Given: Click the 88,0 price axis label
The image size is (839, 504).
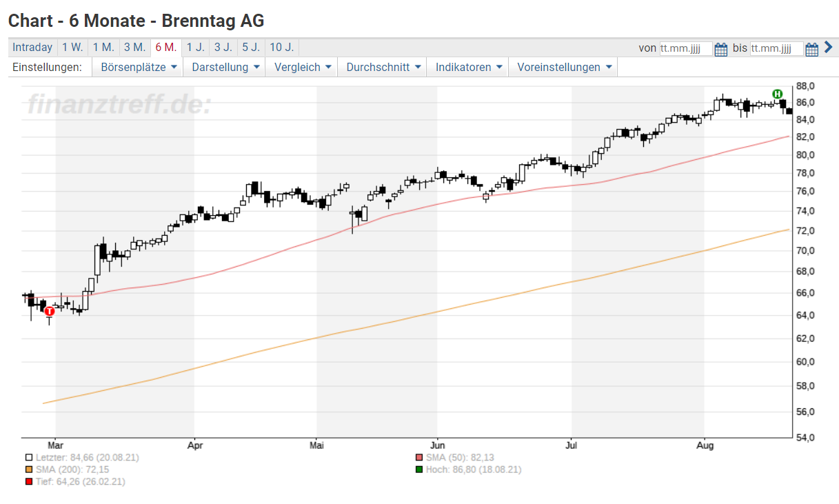Looking at the screenshot, I should [x=806, y=86].
